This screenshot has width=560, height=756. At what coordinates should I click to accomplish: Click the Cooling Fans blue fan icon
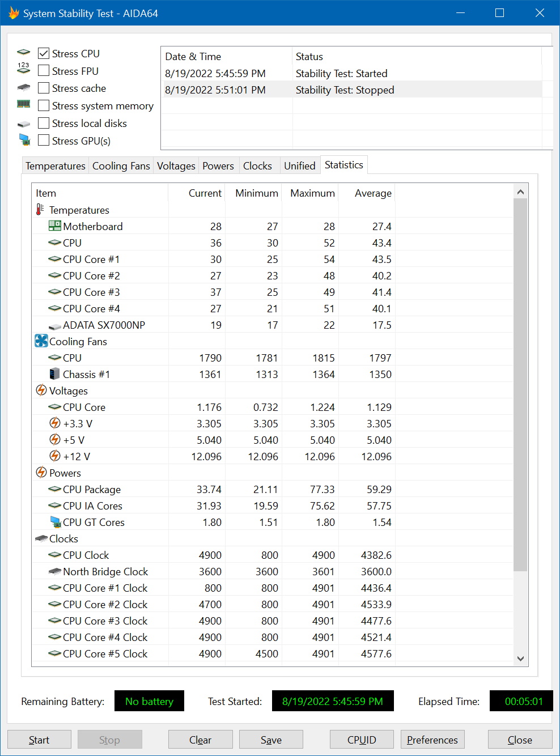41,341
